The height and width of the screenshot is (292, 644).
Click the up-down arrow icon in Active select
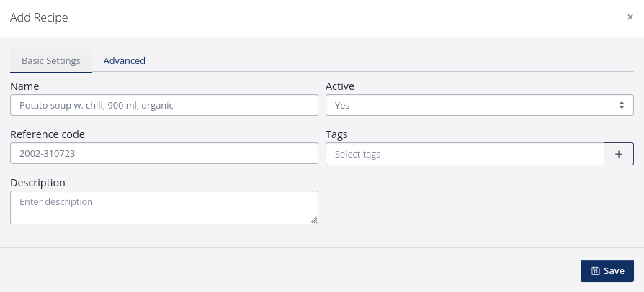[x=622, y=105]
